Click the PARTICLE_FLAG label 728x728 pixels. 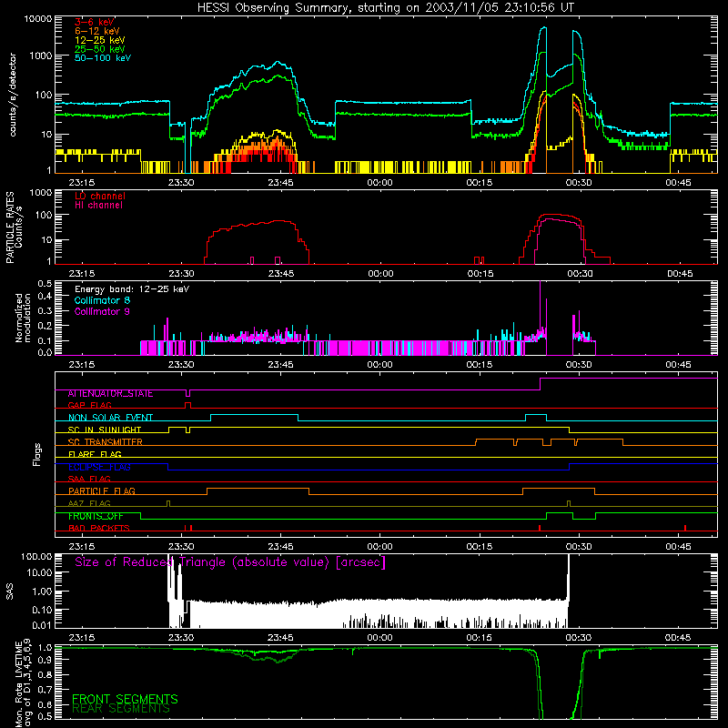102,491
